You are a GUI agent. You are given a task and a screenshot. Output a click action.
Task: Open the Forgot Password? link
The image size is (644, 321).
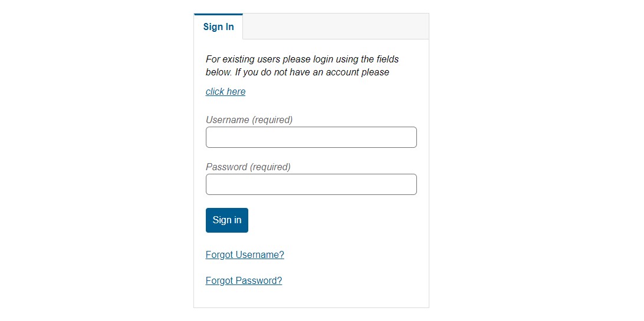pos(244,281)
